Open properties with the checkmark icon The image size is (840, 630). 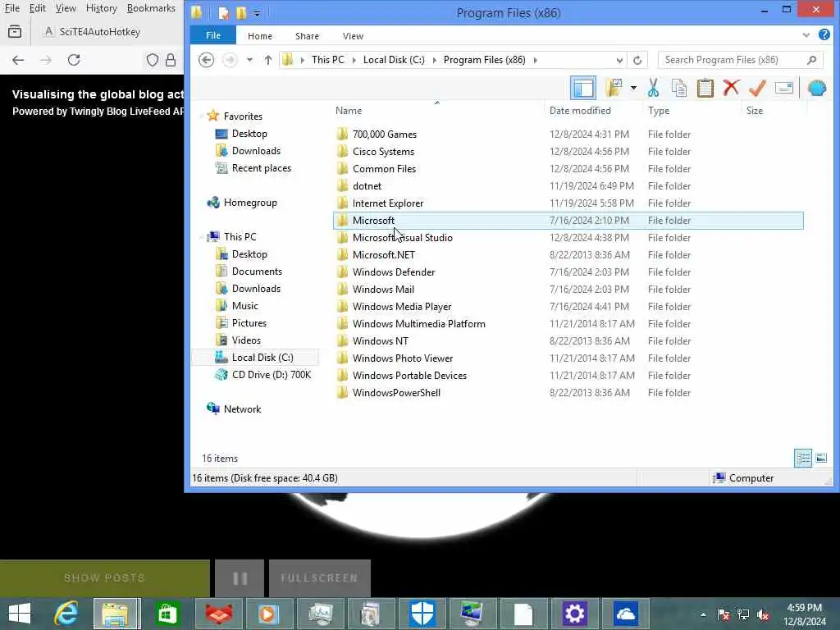(757, 88)
